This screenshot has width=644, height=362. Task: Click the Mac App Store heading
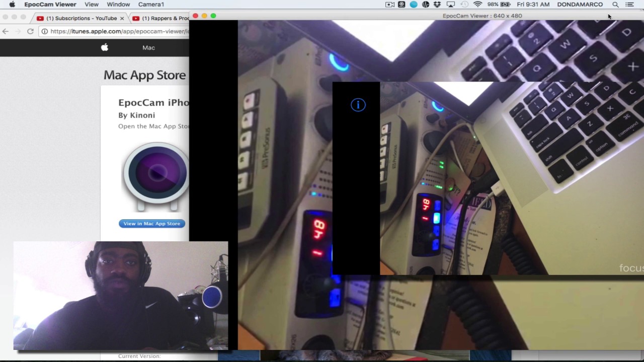point(144,75)
